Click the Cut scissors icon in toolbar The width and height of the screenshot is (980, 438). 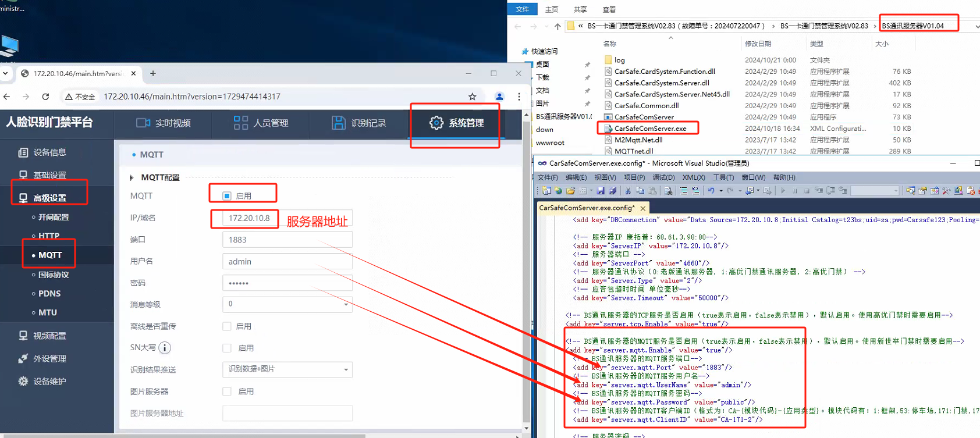coord(628,191)
